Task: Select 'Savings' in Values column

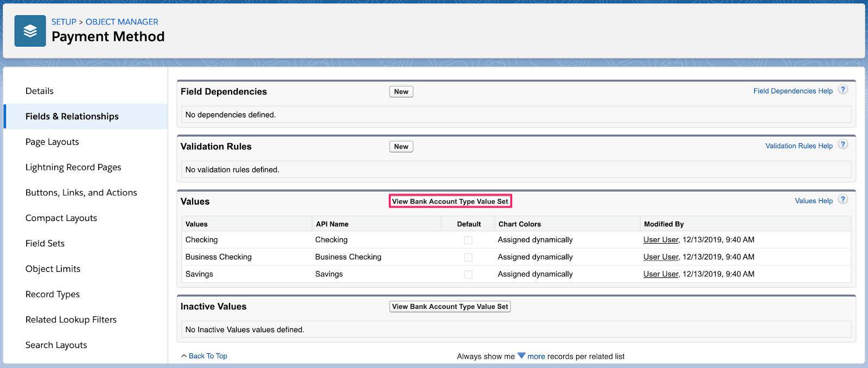Action: click(x=199, y=275)
